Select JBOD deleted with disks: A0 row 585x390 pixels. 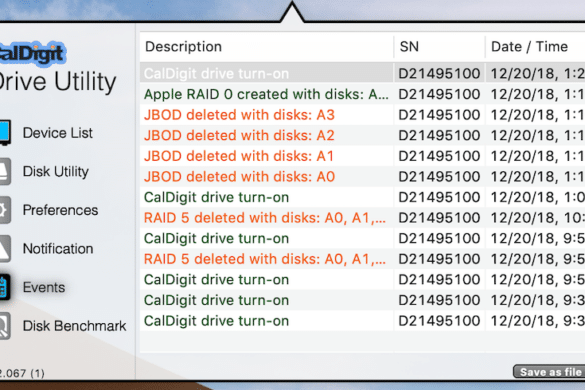pos(362,176)
